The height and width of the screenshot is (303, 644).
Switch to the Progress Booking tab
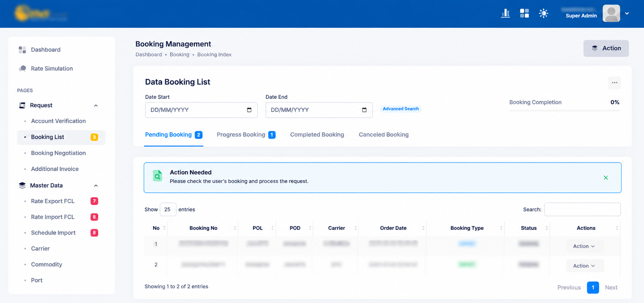tap(246, 135)
